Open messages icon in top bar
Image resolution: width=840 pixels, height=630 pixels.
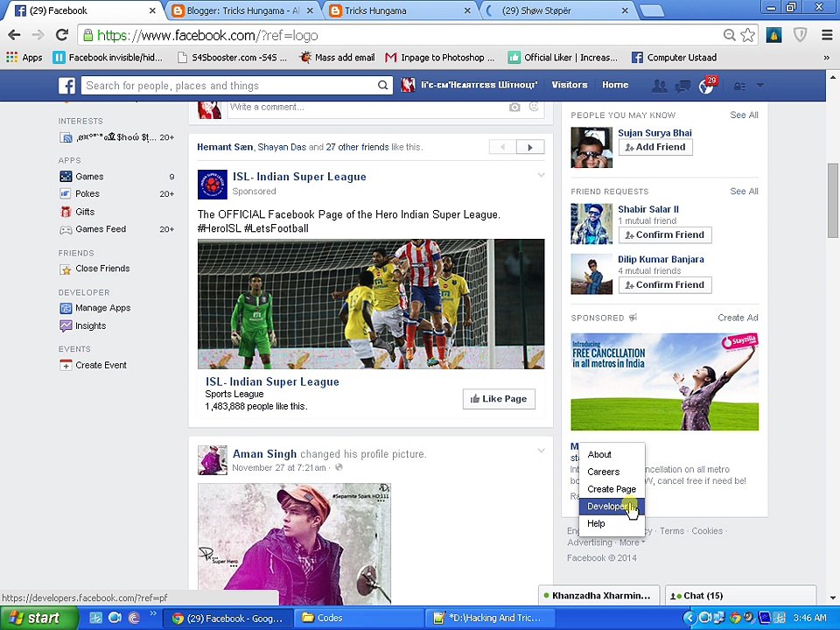[x=682, y=86]
